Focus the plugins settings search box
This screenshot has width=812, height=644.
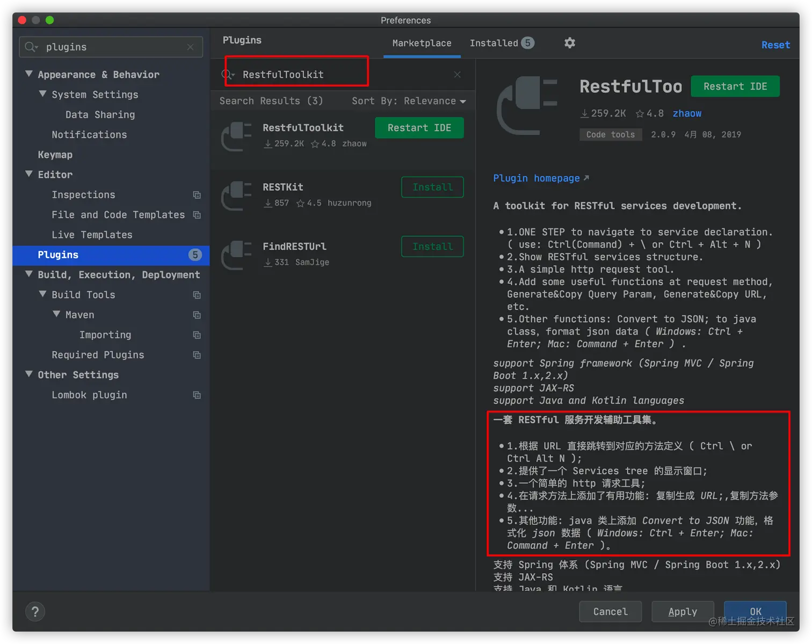pos(111,47)
